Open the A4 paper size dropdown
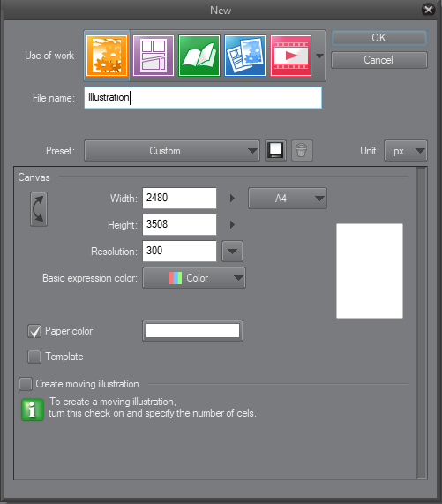This screenshot has height=504, width=442. tap(288, 199)
